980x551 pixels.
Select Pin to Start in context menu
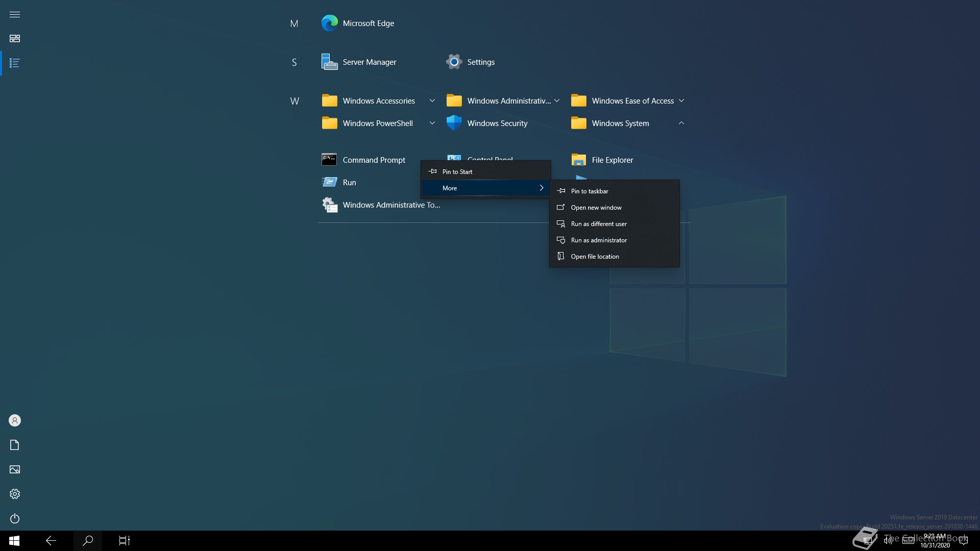(485, 172)
